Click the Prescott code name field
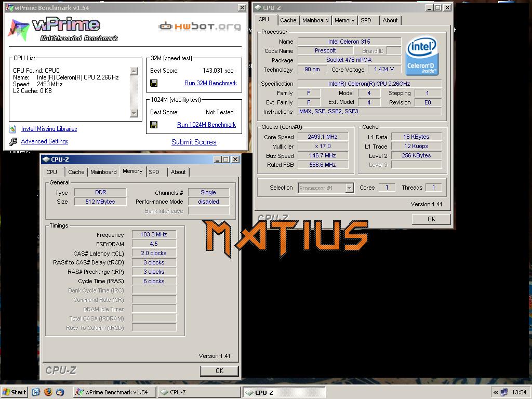 click(x=325, y=50)
